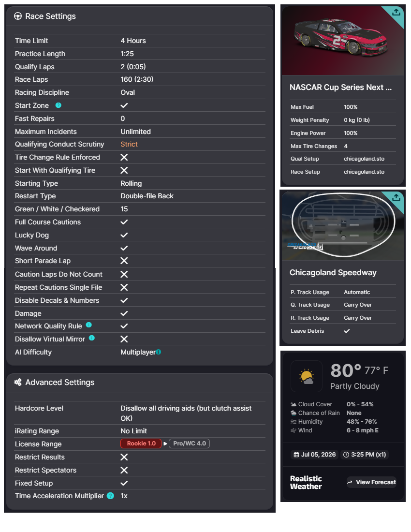Toggle the Fixed Setup checkmark

click(x=124, y=483)
